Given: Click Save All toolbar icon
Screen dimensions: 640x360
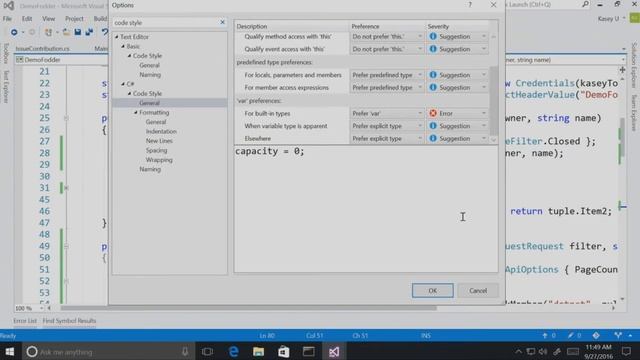Looking at the screenshot, I should pyautogui.click(x=89, y=32).
